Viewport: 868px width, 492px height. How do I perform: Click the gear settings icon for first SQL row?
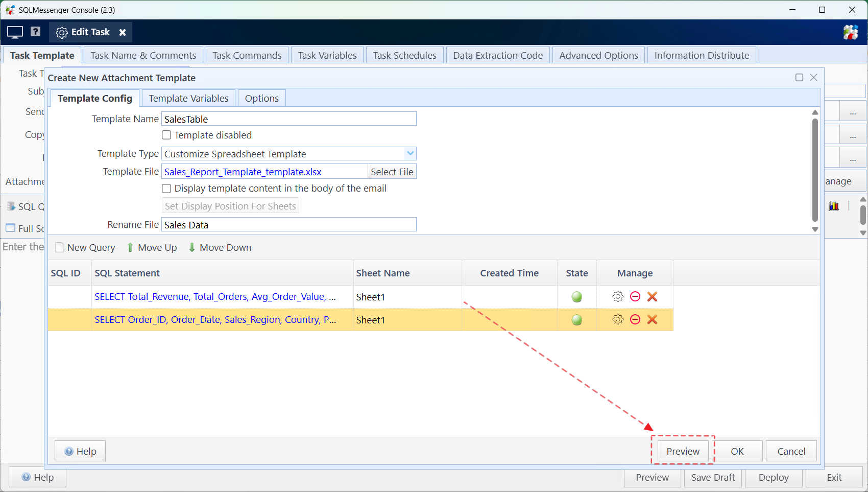[x=618, y=297]
